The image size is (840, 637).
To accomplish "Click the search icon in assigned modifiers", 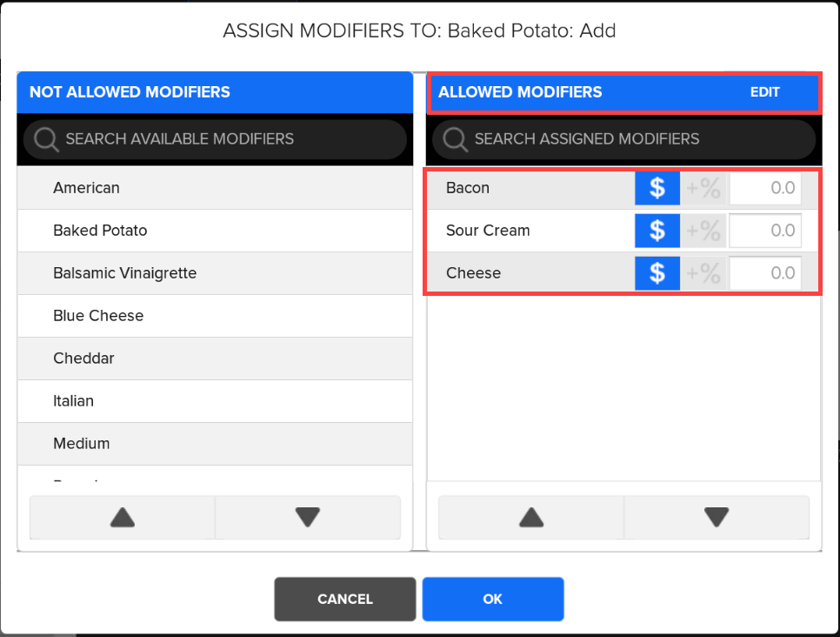I will (x=454, y=139).
